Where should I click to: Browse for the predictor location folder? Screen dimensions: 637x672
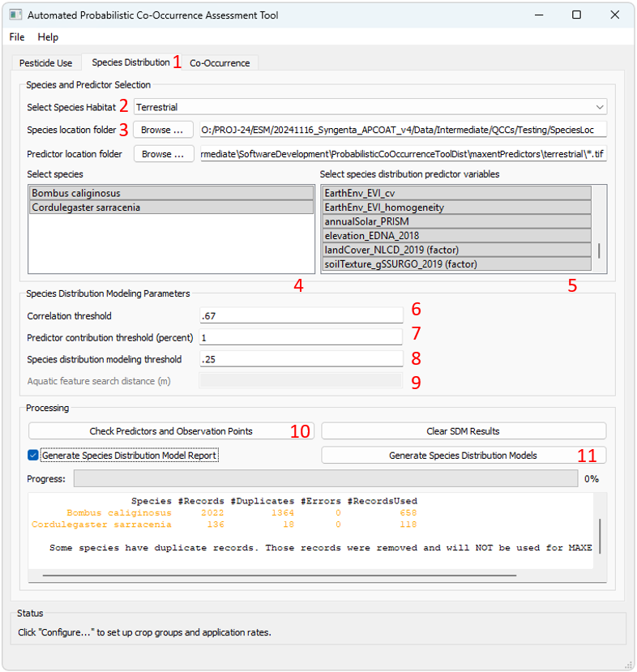pos(163,154)
